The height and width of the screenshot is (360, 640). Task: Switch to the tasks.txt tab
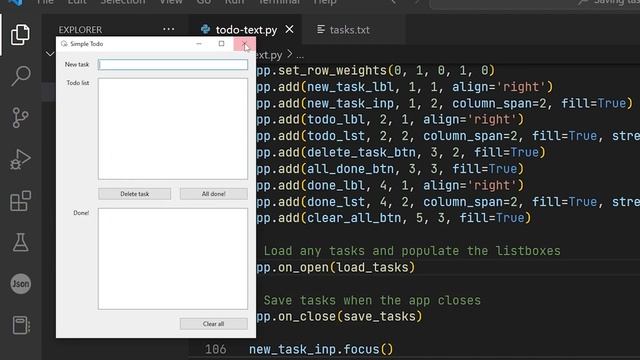(x=349, y=30)
